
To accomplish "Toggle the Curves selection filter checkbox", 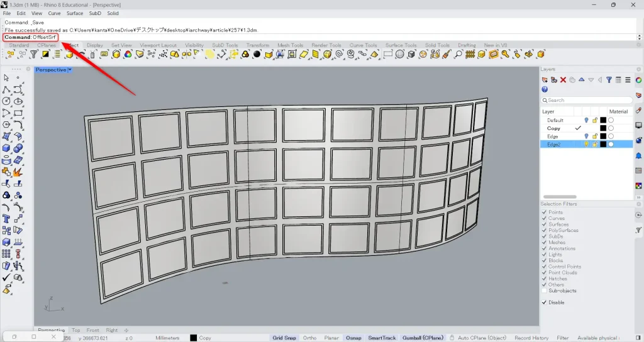I will 544,218.
